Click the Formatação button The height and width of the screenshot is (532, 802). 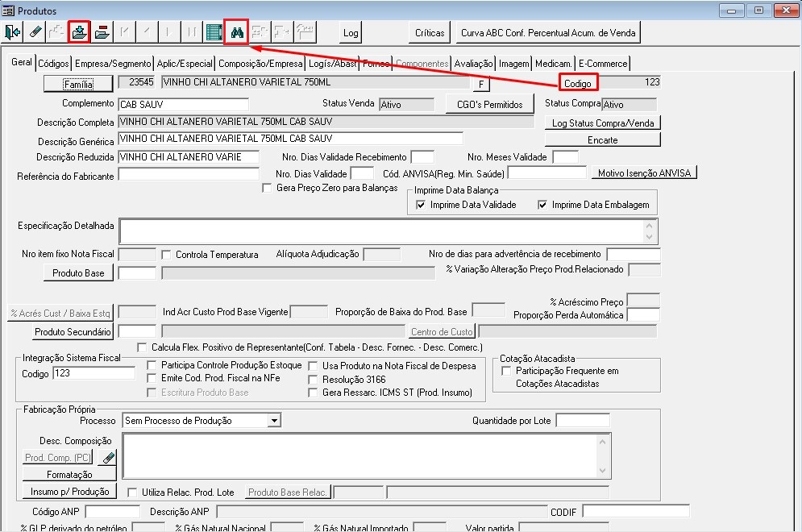pyautogui.click(x=69, y=474)
